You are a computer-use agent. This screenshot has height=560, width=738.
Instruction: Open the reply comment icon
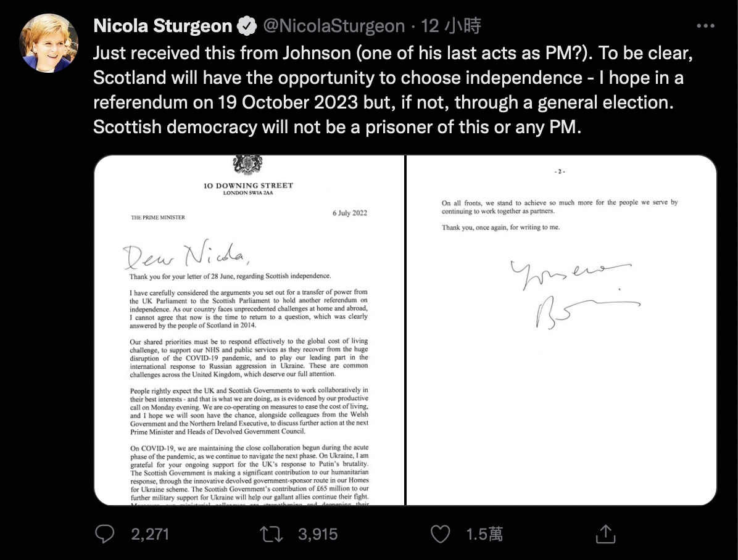pyautogui.click(x=104, y=534)
